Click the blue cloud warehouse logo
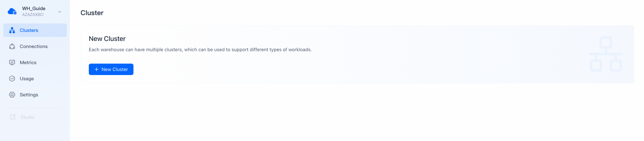 pos(12,11)
